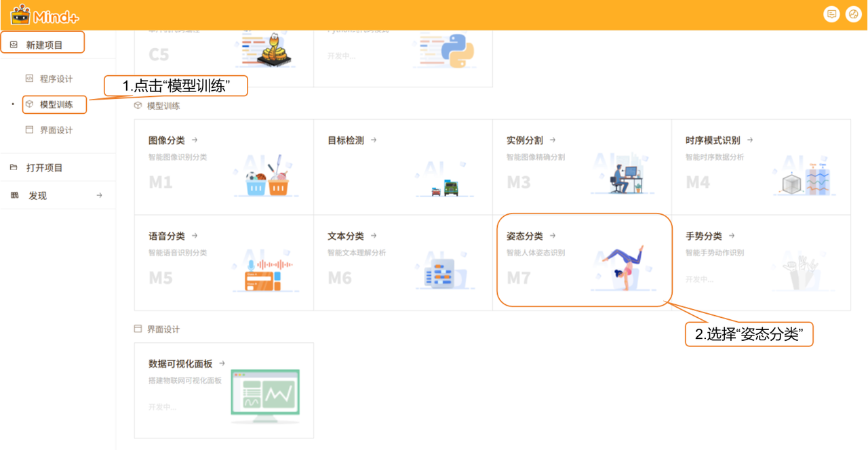This screenshot has height=450, width=868.
Task: Click the 发现 sidebar icon
Action: tap(14, 195)
